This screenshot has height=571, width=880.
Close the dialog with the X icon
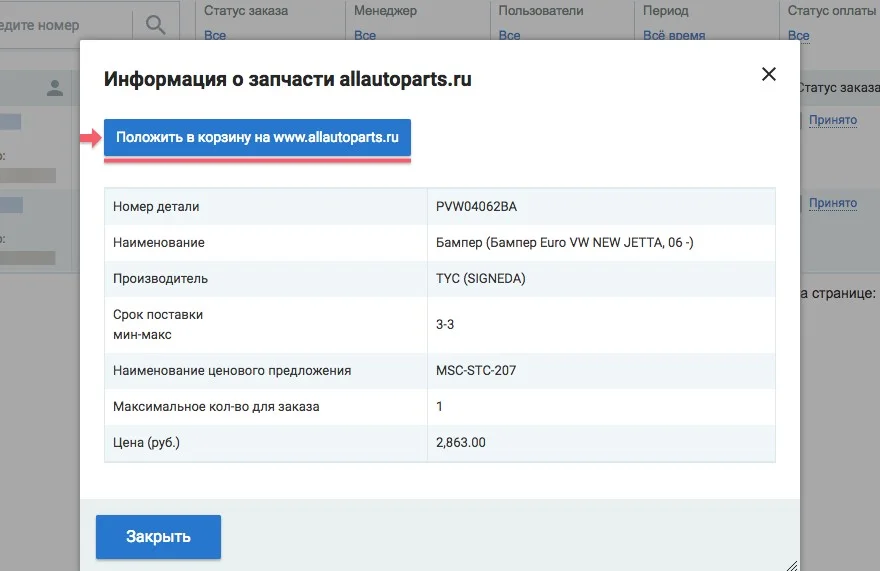768,74
